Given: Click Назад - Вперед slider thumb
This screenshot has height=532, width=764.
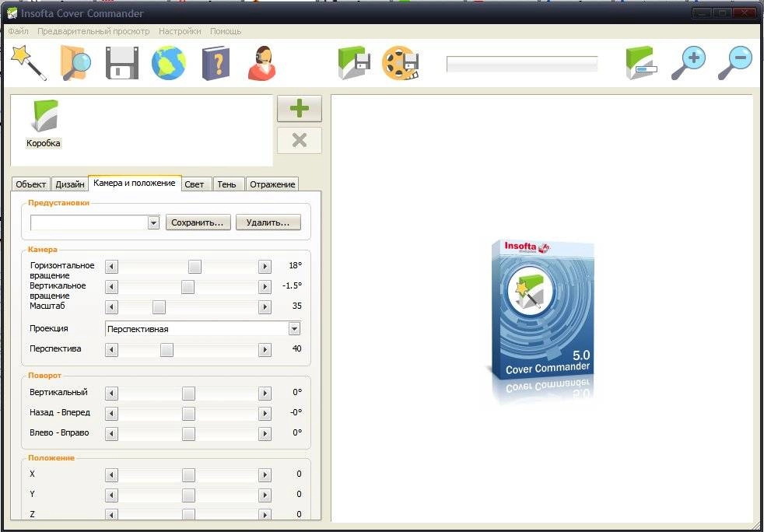Looking at the screenshot, I should pos(188,414).
